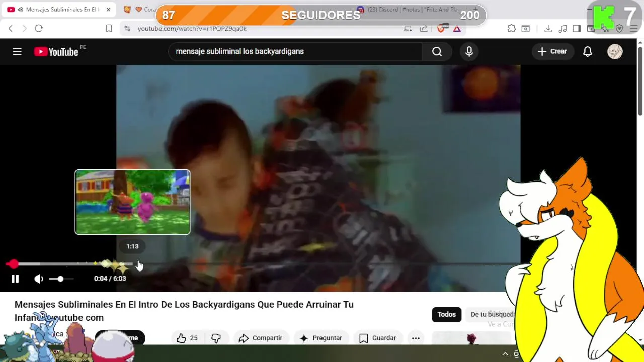Reload the current page
644x362 pixels.
pos(39,29)
